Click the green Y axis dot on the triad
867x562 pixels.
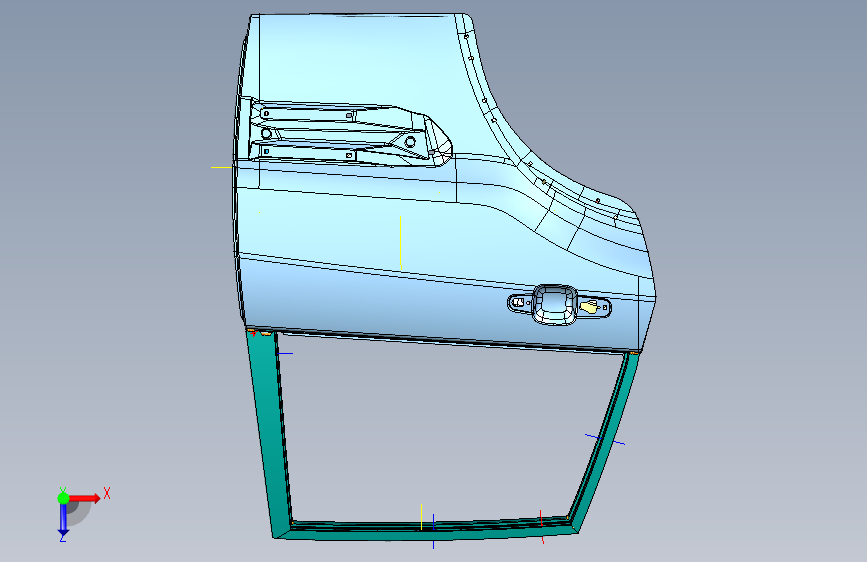[x=63, y=498]
